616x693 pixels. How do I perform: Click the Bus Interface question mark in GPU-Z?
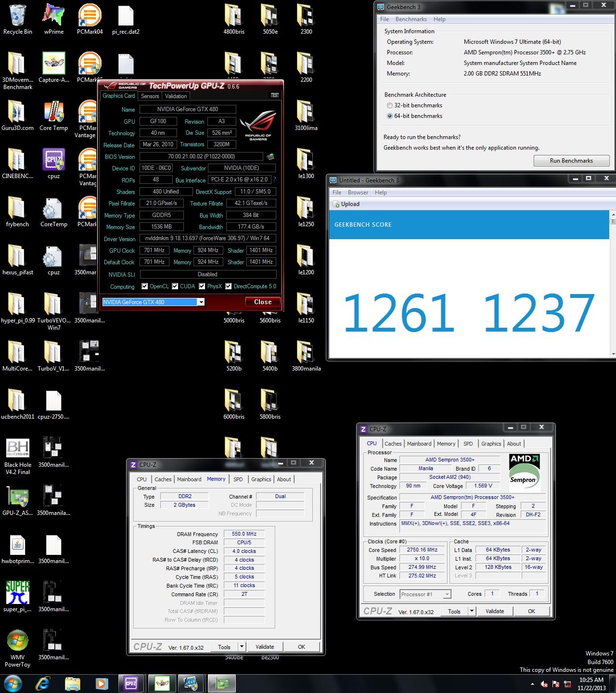tap(275, 180)
